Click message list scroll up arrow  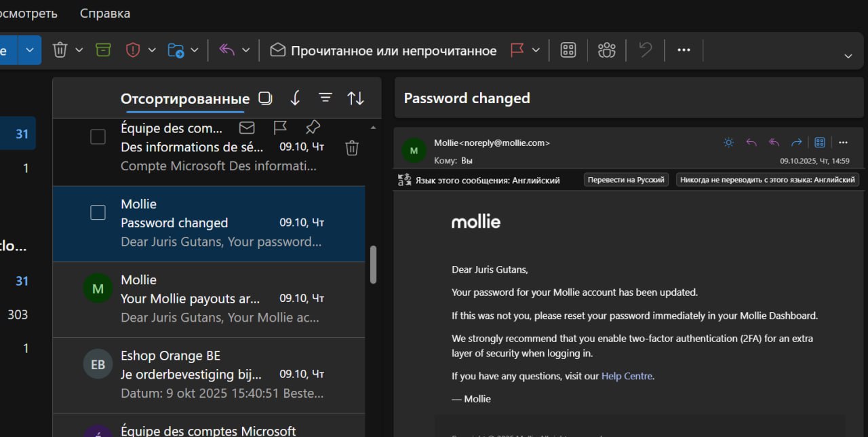point(374,128)
